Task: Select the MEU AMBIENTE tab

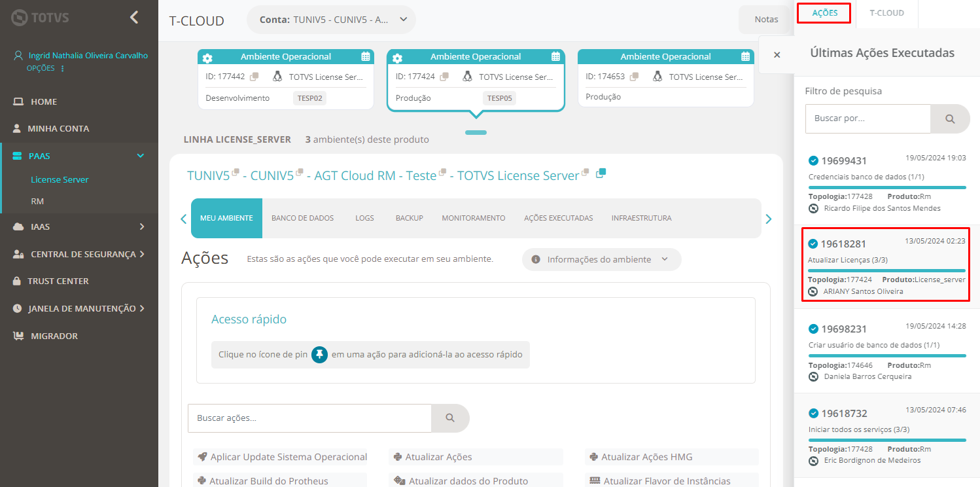Action: coord(226,218)
